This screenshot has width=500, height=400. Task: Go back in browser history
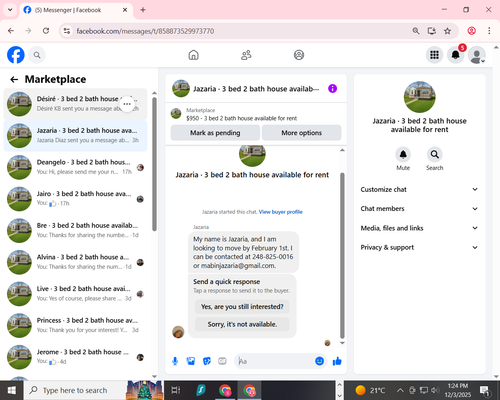pos(11,31)
